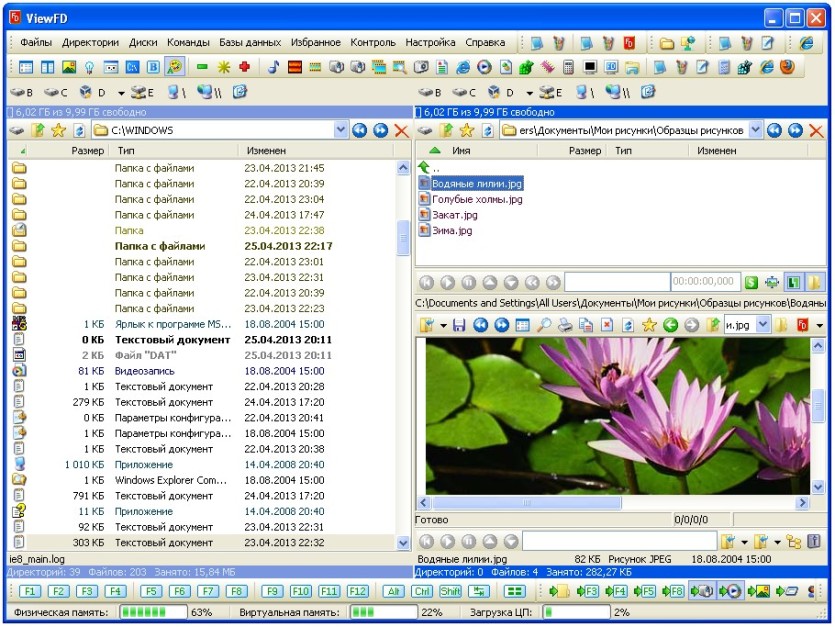835x627 pixels.
Task: Click the save floppy icon in viewer toolbar
Action: pyautogui.click(x=459, y=324)
